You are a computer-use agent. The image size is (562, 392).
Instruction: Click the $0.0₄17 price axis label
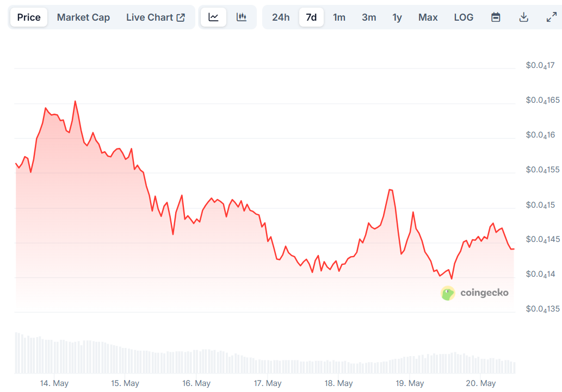pos(540,66)
